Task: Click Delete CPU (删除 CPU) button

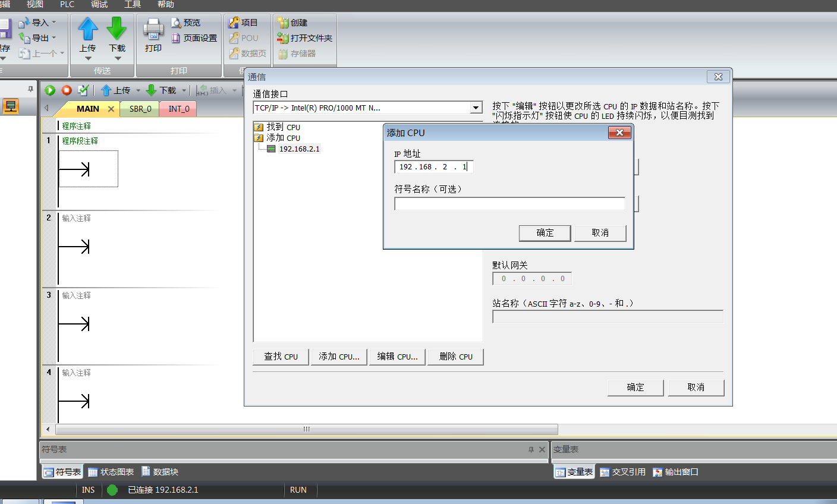Action: [x=455, y=357]
